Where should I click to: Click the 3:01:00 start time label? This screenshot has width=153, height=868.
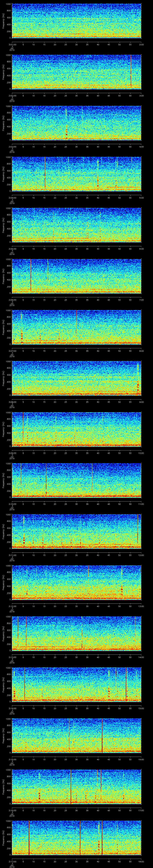click(12, 44)
